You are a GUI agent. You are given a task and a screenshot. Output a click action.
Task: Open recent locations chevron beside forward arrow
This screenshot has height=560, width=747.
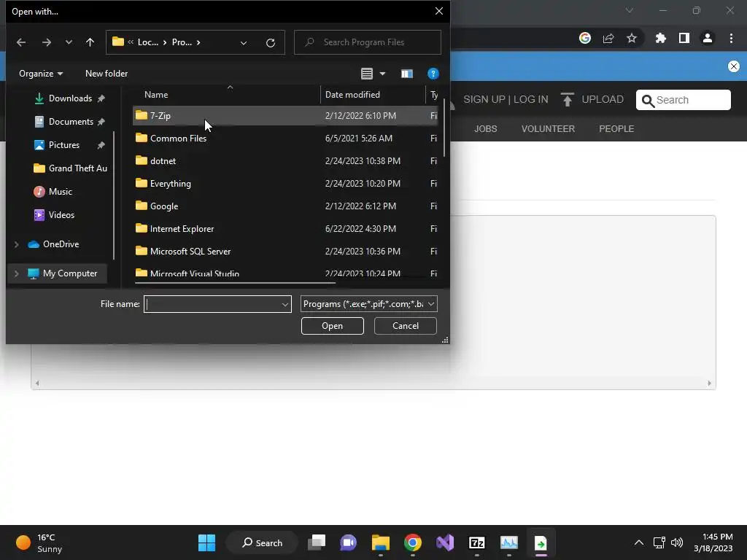[x=69, y=42]
